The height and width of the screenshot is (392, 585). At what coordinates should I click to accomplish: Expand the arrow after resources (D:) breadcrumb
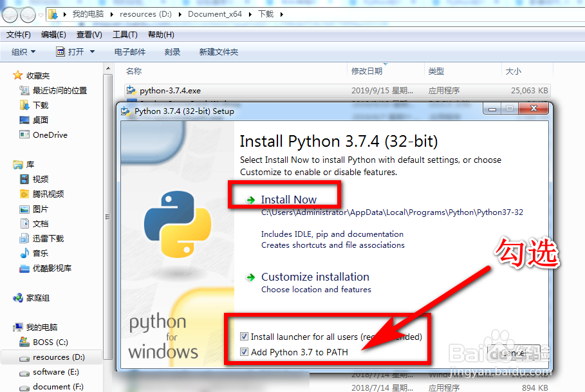[x=180, y=15]
